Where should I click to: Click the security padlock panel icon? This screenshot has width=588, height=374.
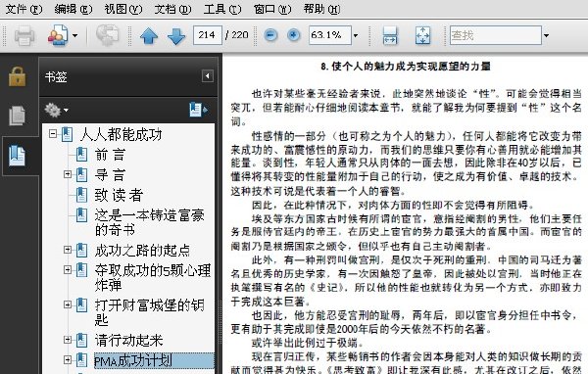(x=18, y=76)
